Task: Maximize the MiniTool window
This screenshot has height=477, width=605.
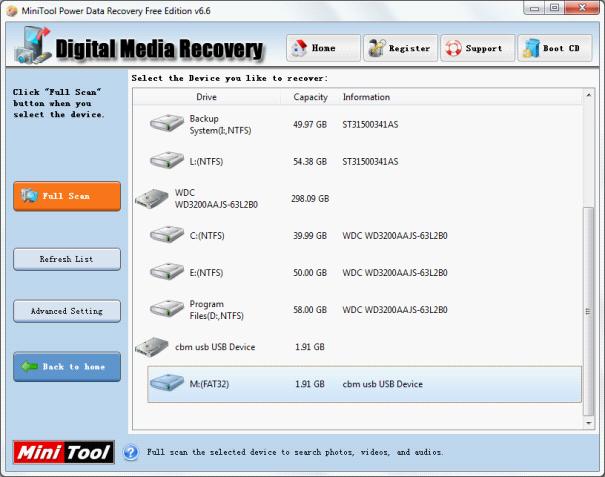Action: click(x=554, y=8)
